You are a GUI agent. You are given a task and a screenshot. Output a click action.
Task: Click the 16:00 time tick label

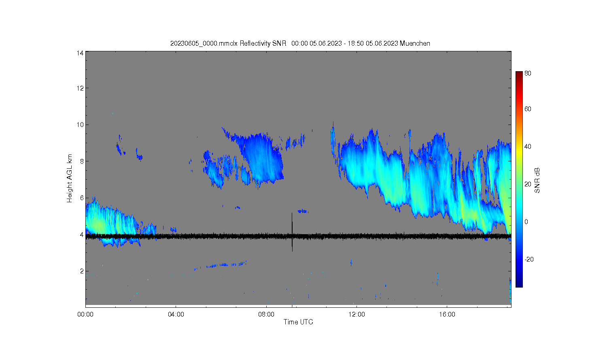point(447,314)
